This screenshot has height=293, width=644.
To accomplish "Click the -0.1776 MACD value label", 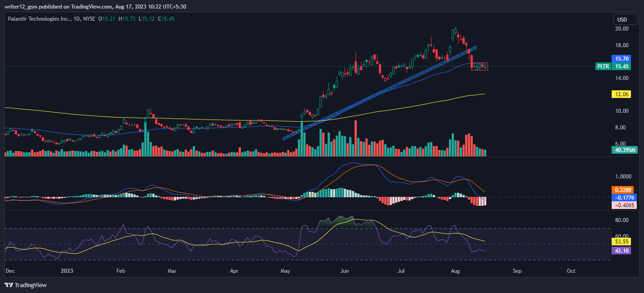I will tap(623, 197).
